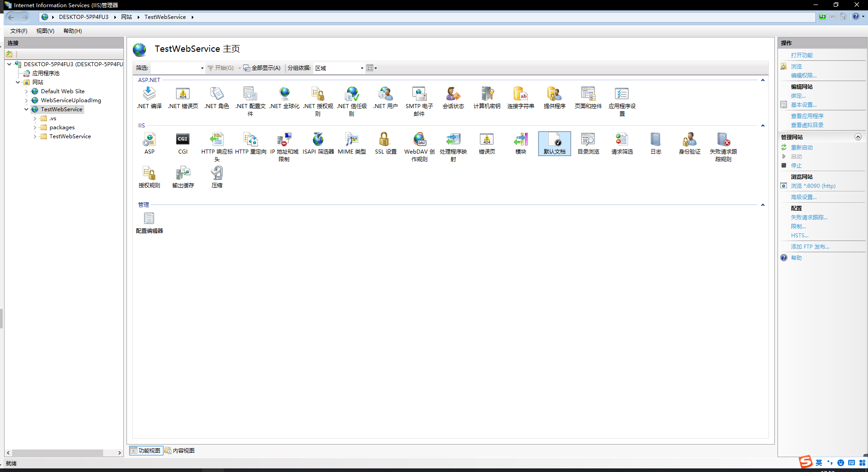The height and width of the screenshot is (472, 868).
Task: Open the 默认文档 (Default Document) feature
Action: coord(554,143)
